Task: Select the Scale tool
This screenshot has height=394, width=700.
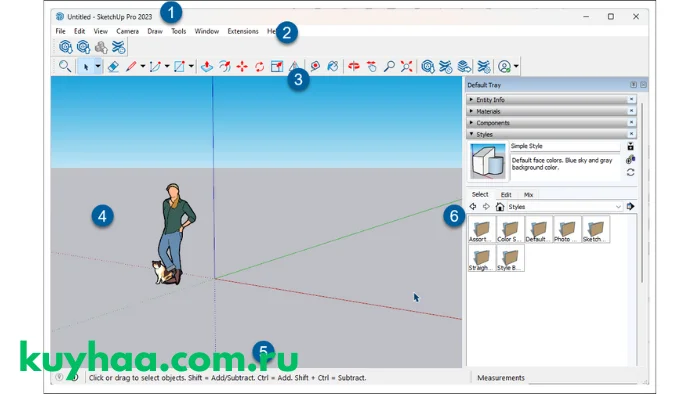Action: coord(277,66)
